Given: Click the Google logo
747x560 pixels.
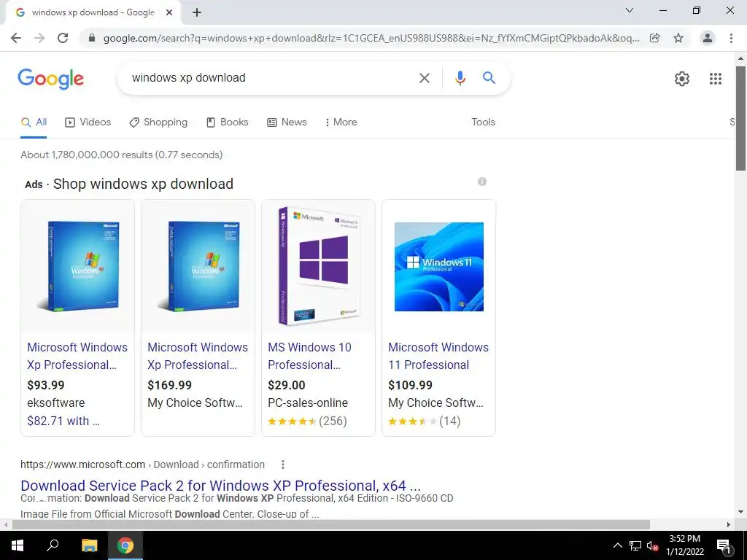Looking at the screenshot, I should pos(50,79).
